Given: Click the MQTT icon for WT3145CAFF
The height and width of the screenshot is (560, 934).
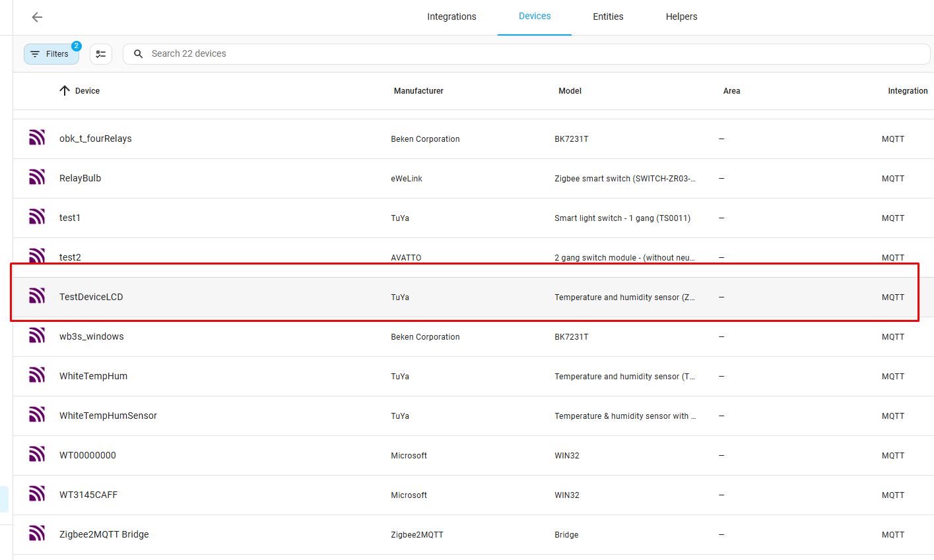Looking at the screenshot, I should pyautogui.click(x=37, y=493).
